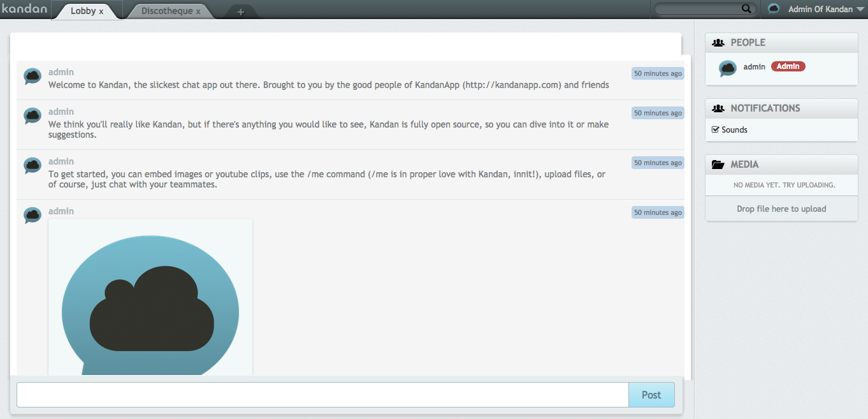Image resolution: width=868 pixels, height=419 pixels.
Task: Click the search magnifier icon
Action: pyautogui.click(x=746, y=8)
